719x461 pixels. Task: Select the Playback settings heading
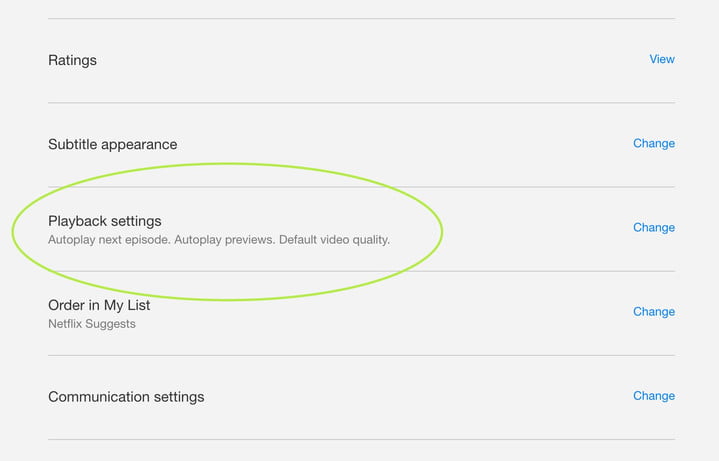(104, 221)
